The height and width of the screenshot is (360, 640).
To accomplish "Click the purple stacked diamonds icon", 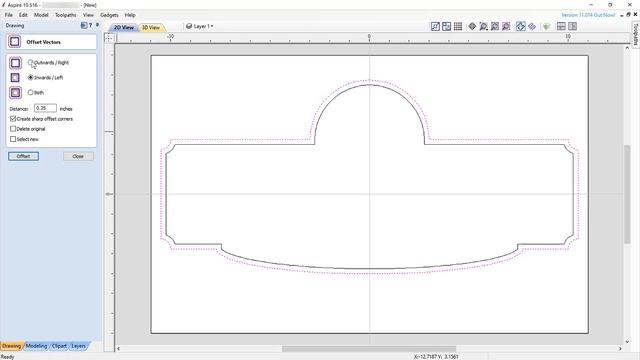I will 532,27.
